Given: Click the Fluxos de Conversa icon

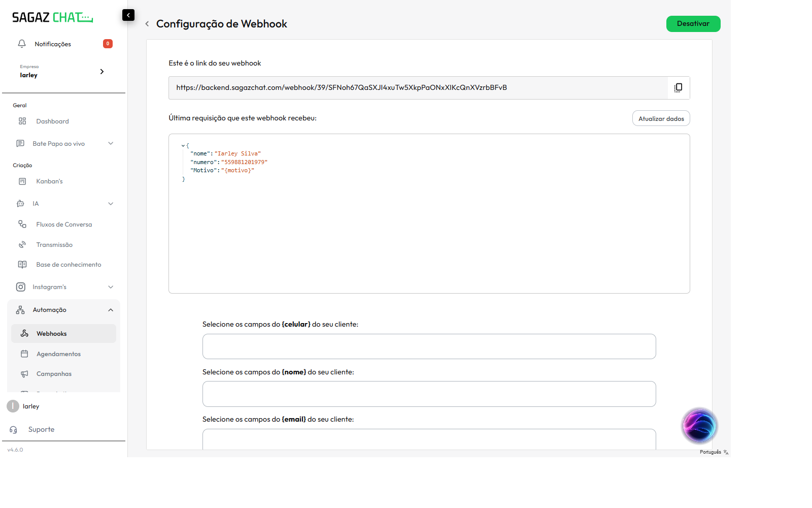Looking at the screenshot, I should coord(22,224).
